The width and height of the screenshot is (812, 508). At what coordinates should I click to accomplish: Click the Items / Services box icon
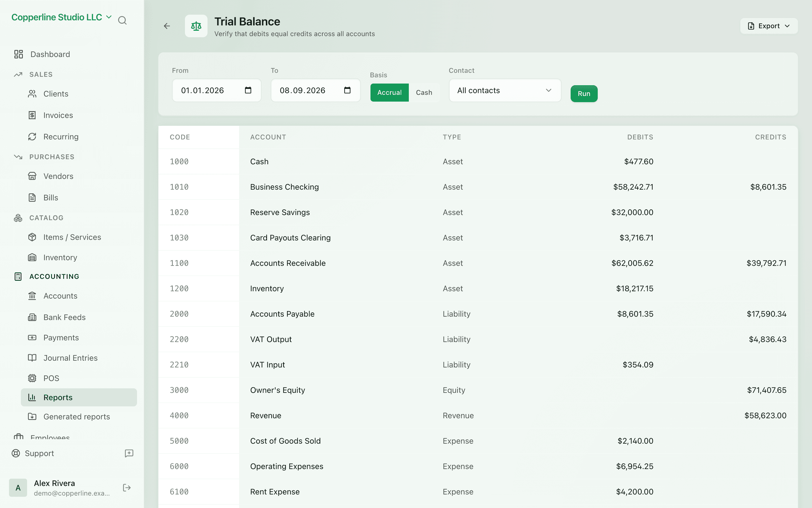click(x=32, y=237)
